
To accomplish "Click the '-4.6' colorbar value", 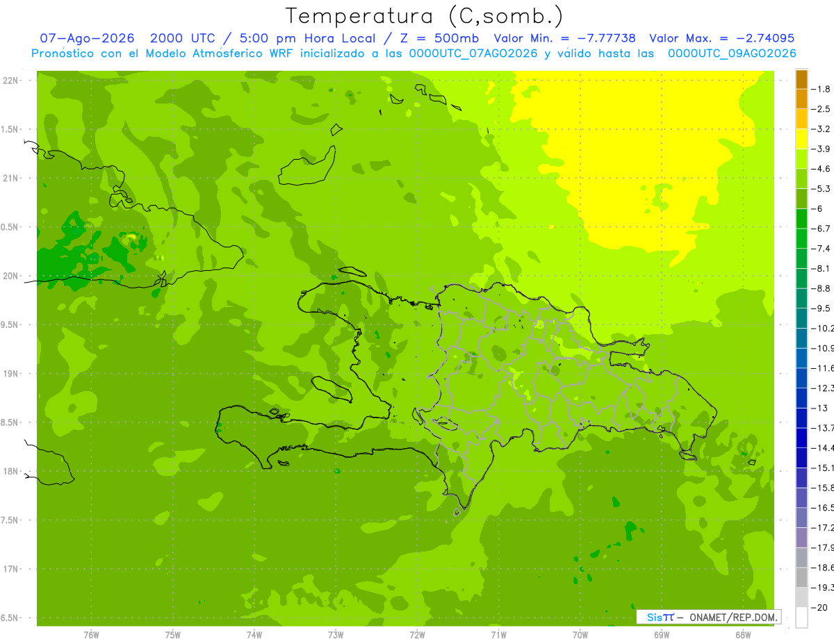I will click(821, 169).
